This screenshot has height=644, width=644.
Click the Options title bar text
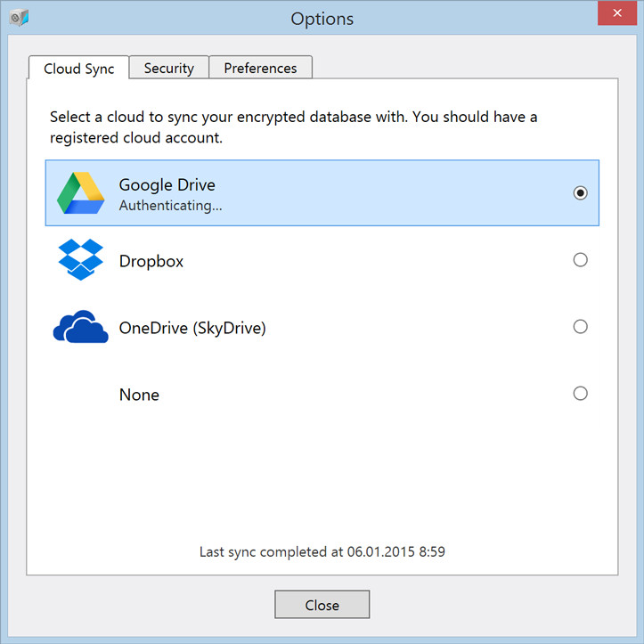tap(322, 19)
